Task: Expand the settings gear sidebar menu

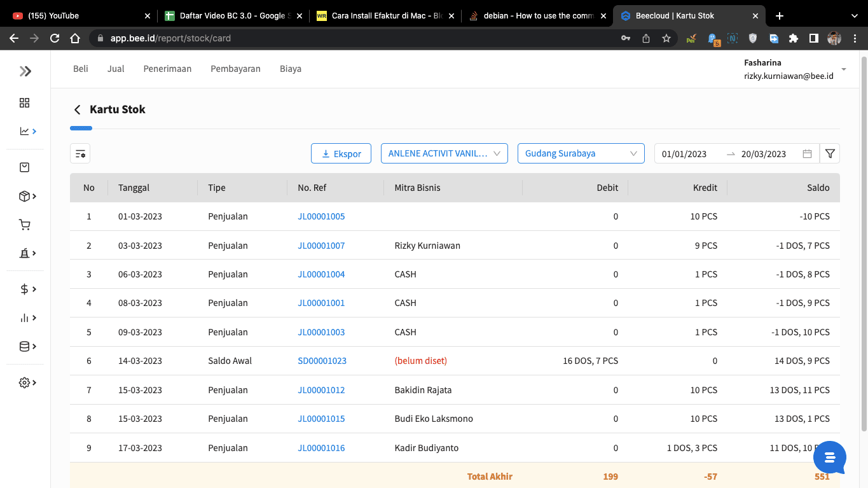Action: tap(25, 382)
